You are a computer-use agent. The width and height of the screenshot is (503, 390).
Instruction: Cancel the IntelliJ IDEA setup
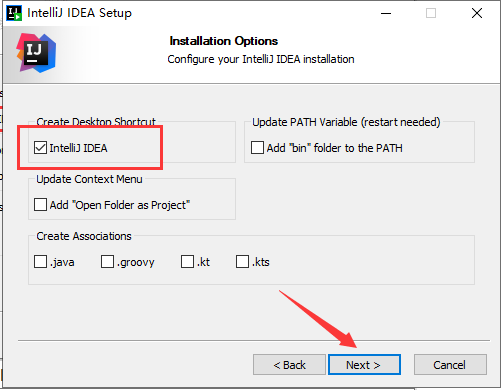[450, 365]
